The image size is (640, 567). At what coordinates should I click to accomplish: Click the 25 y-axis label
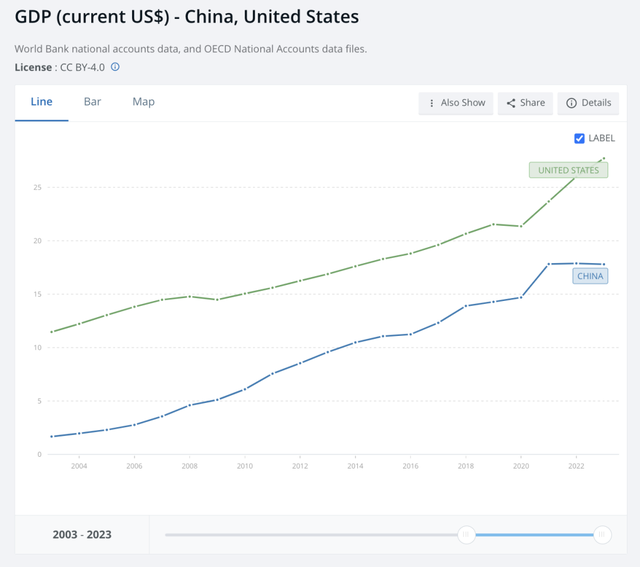[38, 188]
